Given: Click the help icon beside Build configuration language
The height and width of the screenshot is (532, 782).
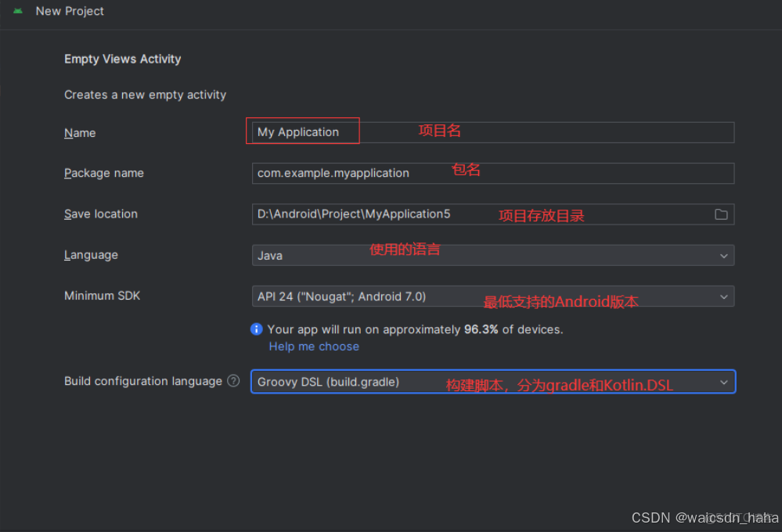Looking at the screenshot, I should point(233,381).
